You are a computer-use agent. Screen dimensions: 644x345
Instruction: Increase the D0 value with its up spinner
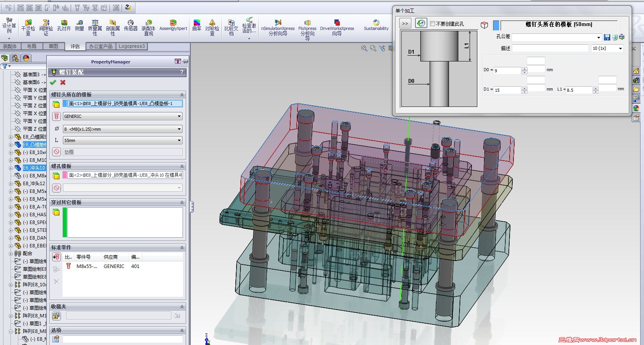pyautogui.click(x=524, y=69)
